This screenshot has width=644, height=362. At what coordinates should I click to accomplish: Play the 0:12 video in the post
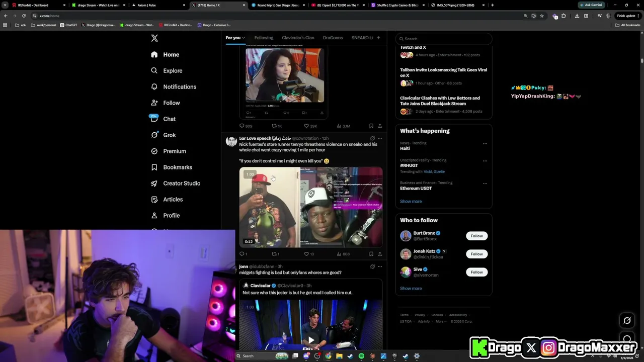(x=311, y=207)
